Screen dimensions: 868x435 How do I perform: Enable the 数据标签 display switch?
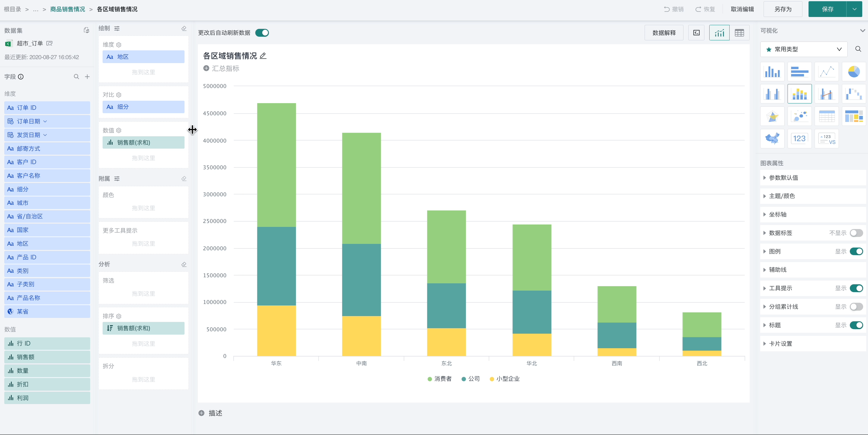click(856, 233)
